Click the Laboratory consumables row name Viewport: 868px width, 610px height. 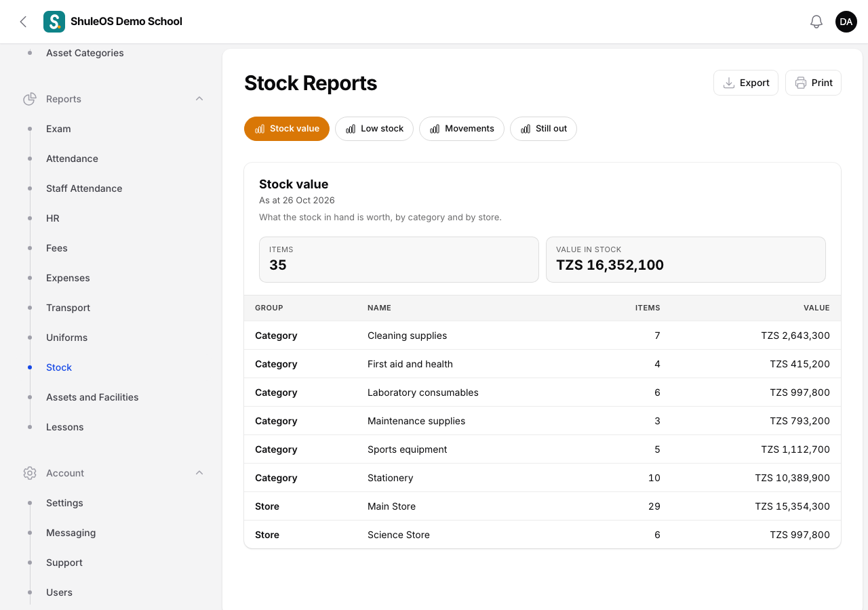point(423,392)
